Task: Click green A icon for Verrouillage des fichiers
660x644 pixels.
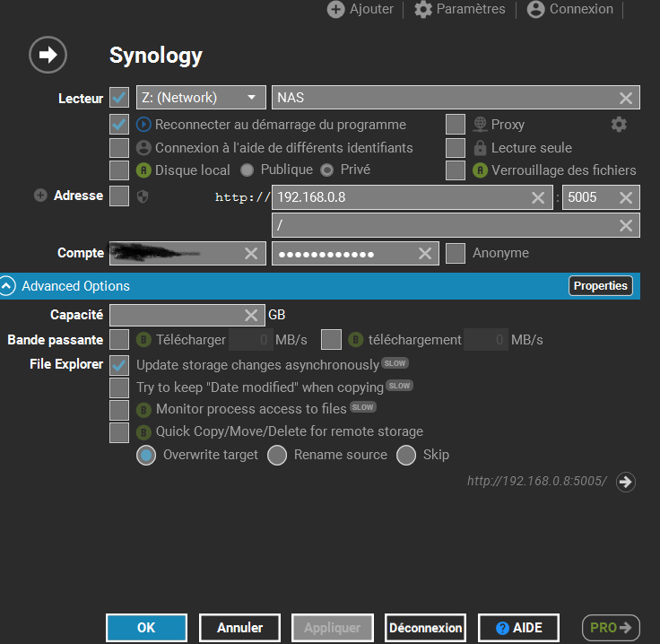Action: (480, 170)
